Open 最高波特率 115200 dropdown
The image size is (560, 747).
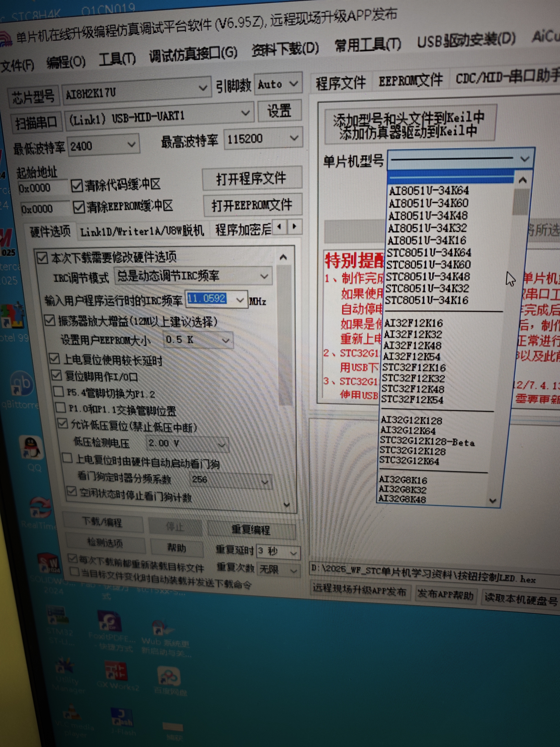(294, 138)
